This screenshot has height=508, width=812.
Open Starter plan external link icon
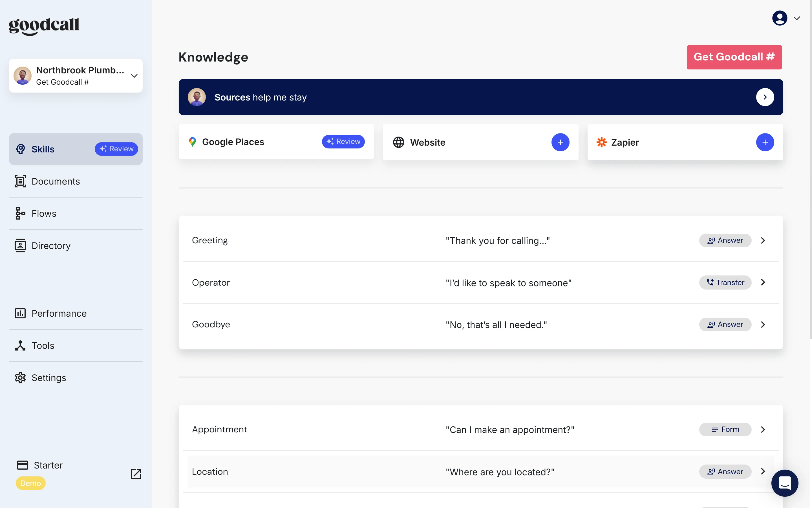pyautogui.click(x=136, y=474)
